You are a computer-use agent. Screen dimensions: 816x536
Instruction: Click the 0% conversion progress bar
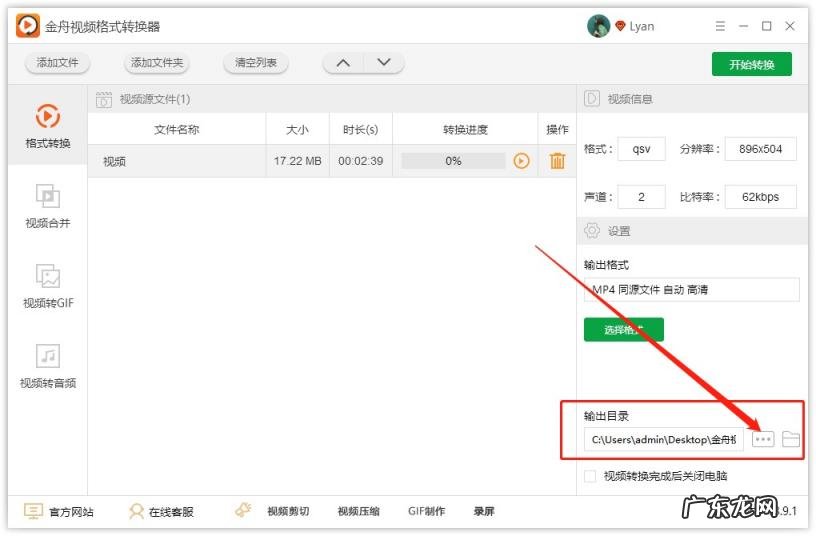tap(453, 161)
